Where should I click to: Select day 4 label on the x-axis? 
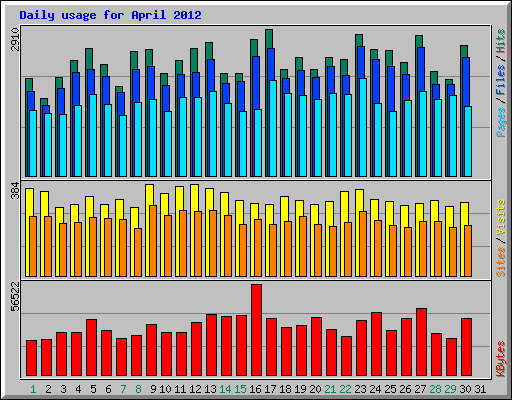click(x=78, y=389)
